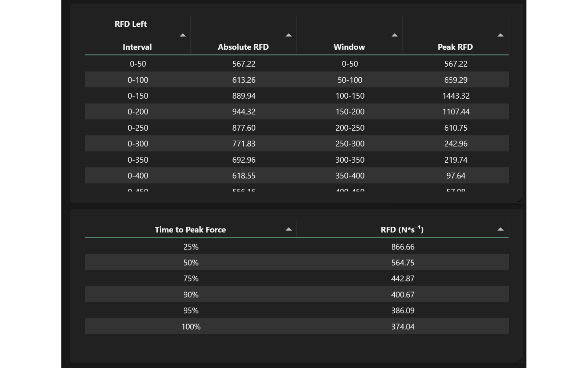Click the Absolute RFD column header text

click(x=243, y=47)
